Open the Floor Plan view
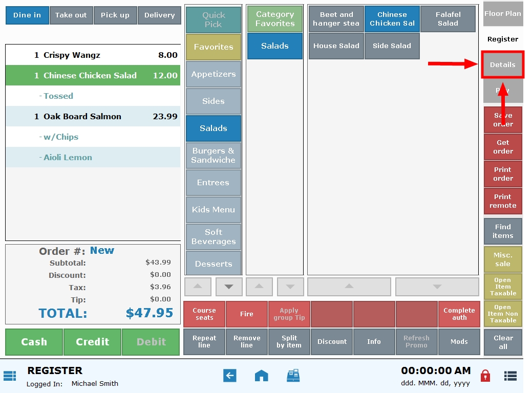532x393 pixels. point(503,14)
